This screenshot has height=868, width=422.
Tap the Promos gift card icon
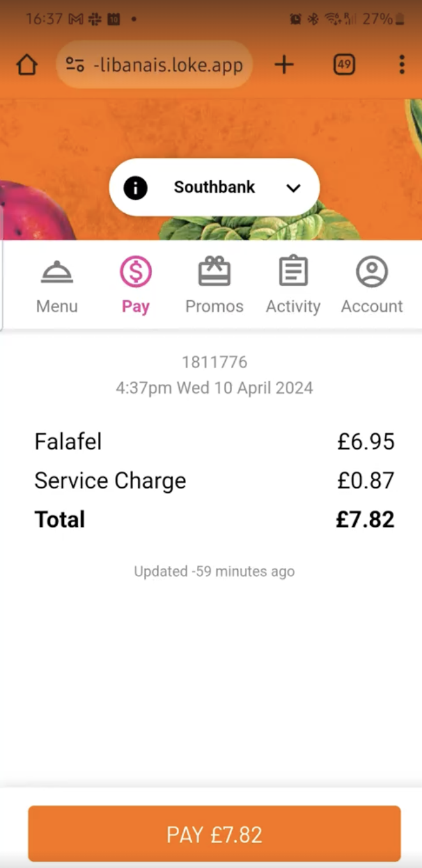coord(214,271)
